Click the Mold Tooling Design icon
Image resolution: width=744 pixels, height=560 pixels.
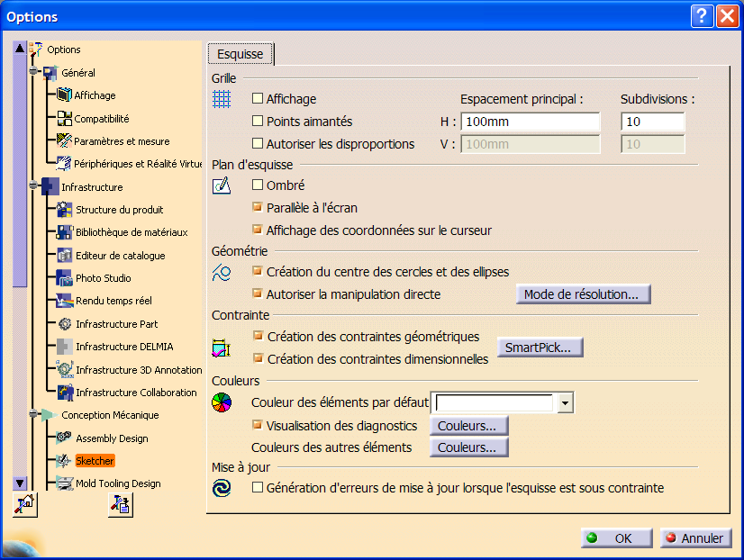click(x=64, y=483)
